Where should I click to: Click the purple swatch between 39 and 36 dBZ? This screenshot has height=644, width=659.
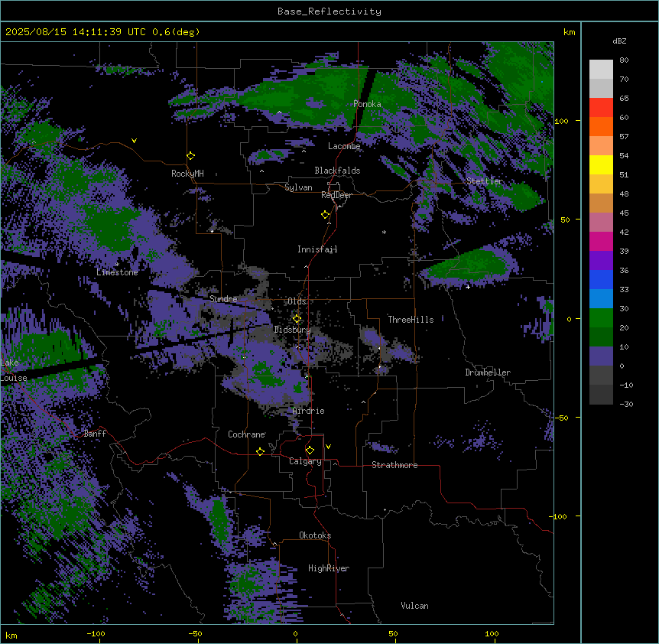pos(601,261)
